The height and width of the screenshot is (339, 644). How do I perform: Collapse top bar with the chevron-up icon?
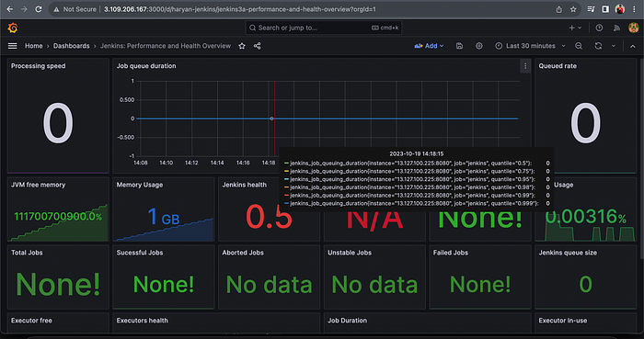(x=633, y=46)
